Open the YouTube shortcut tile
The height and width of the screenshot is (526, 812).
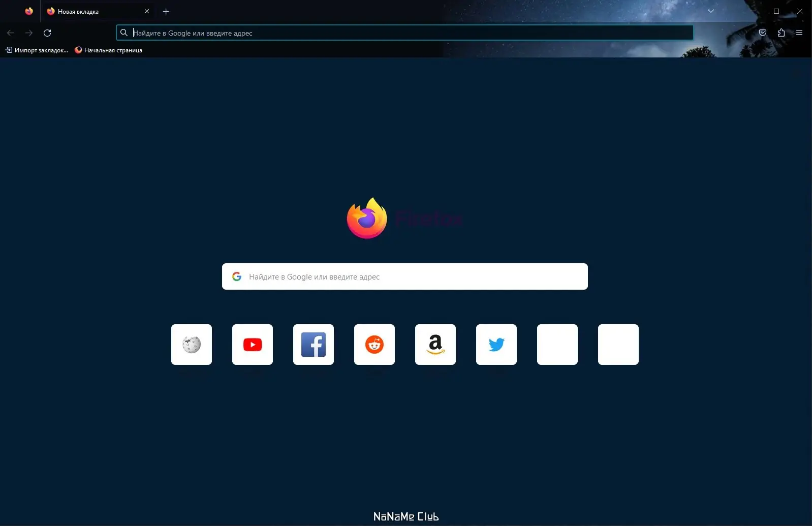(x=253, y=345)
